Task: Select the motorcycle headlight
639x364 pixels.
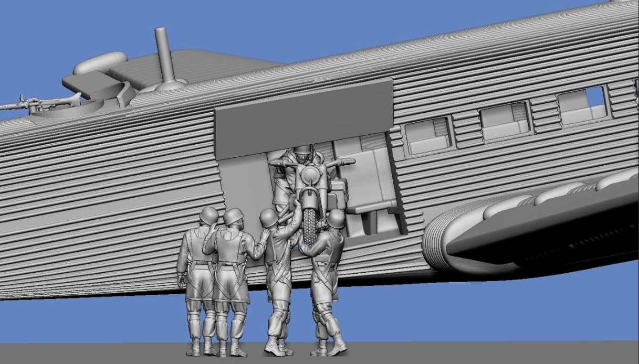Action: (310, 173)
